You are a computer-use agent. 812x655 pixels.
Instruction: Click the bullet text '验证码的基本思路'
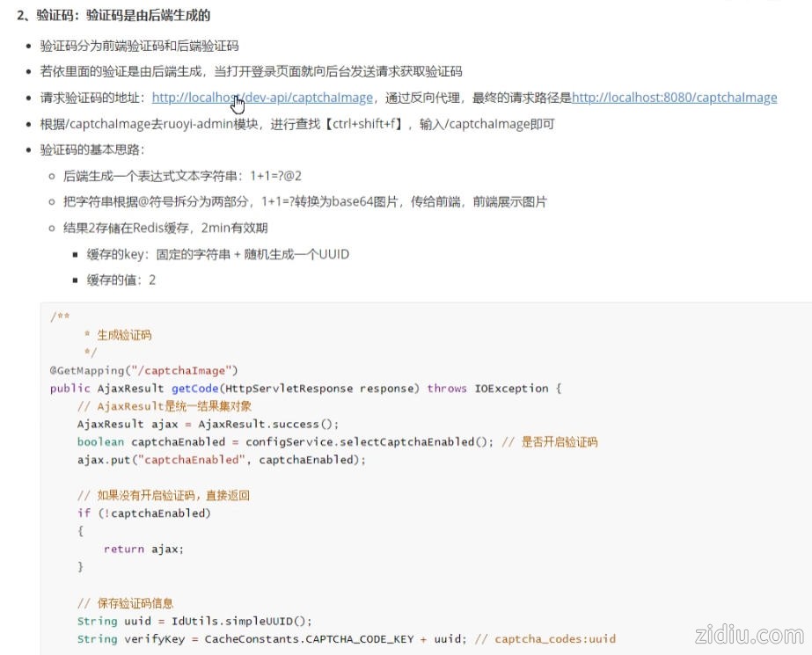click(92, 149)
